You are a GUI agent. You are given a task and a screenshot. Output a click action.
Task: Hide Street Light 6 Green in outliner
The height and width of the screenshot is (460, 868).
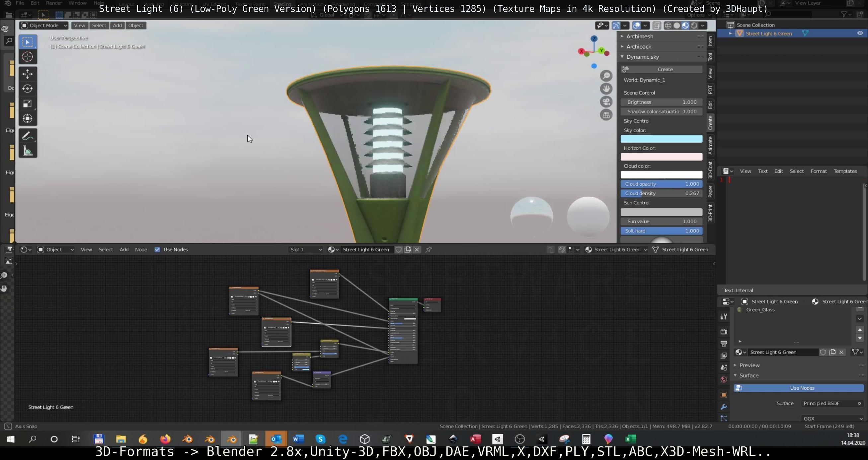(860, 33)
